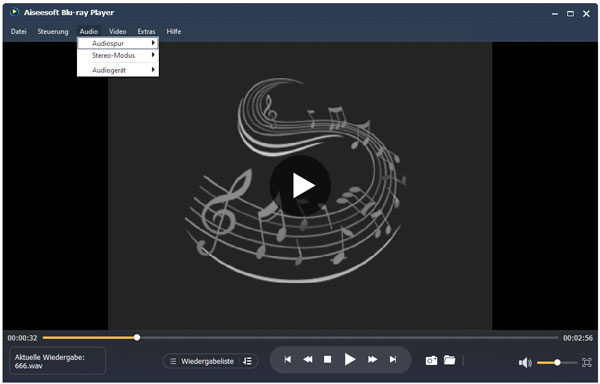Open the Steuerung menu

[x=53, y=31]
